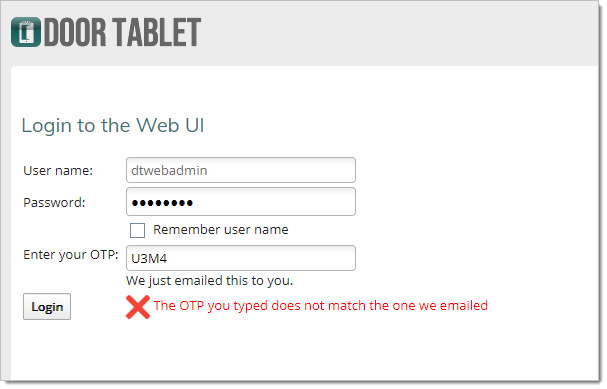Click the OTP mismatch error message
The image size is (607, 389).
(321, 306)
